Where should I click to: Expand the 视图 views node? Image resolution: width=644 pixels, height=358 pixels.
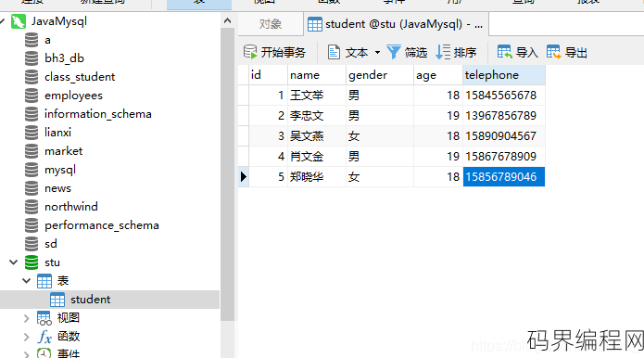pos(27,318)
